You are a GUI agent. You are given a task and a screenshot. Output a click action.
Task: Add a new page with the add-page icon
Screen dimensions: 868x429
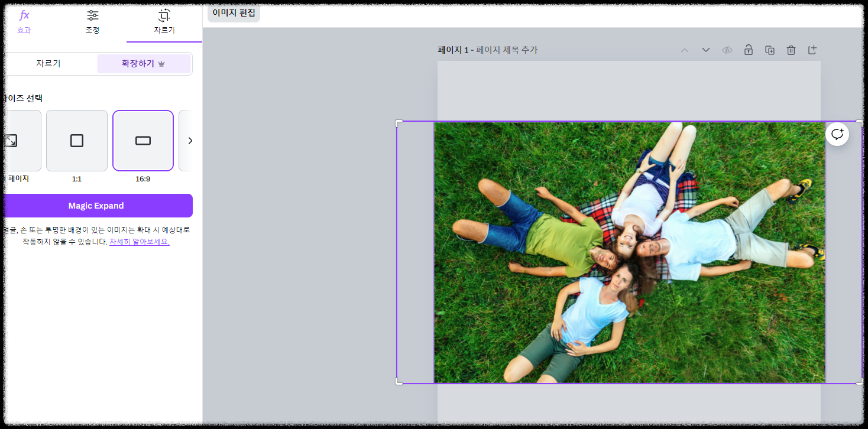(x=812, y=50)
